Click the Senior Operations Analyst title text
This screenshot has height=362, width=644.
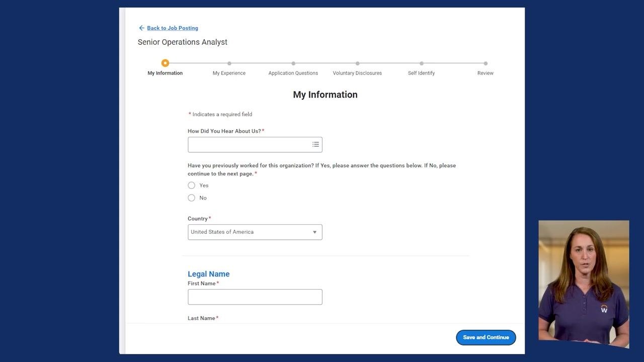point(183,42)
